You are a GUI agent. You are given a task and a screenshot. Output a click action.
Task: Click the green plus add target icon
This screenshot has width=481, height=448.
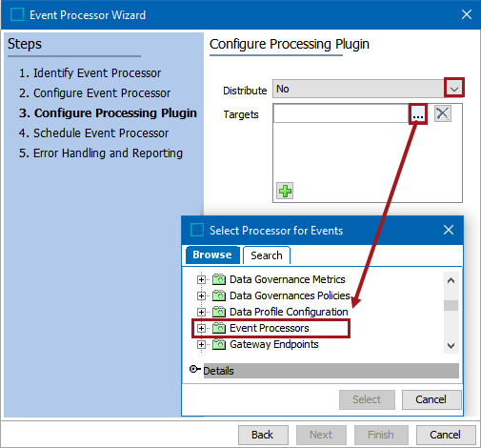(x=285, y=191)
